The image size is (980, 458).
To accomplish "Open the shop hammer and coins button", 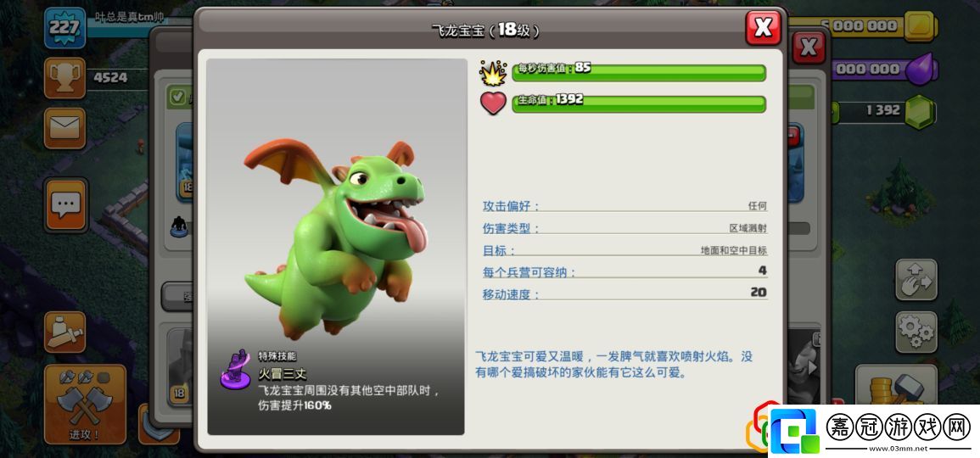I will point(896,385).
